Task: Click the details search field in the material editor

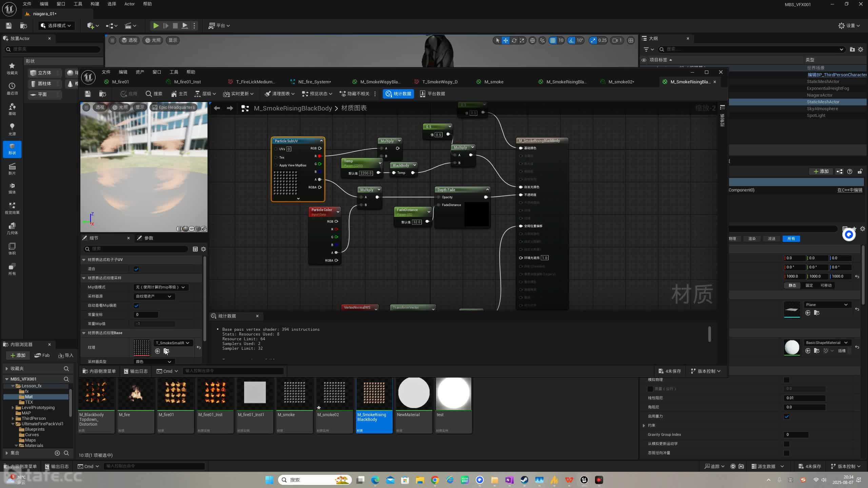Action: [136, 249]
